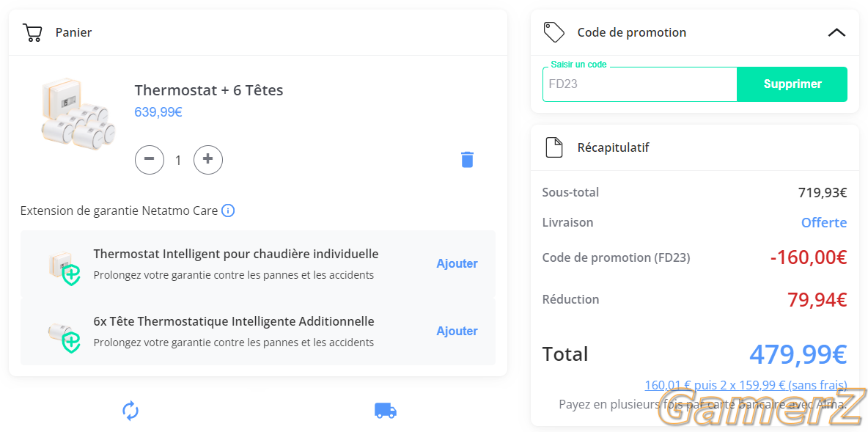868x432 pixels.
Task: Open Netatmo Care info circle icon
Action: pos(228,211)
